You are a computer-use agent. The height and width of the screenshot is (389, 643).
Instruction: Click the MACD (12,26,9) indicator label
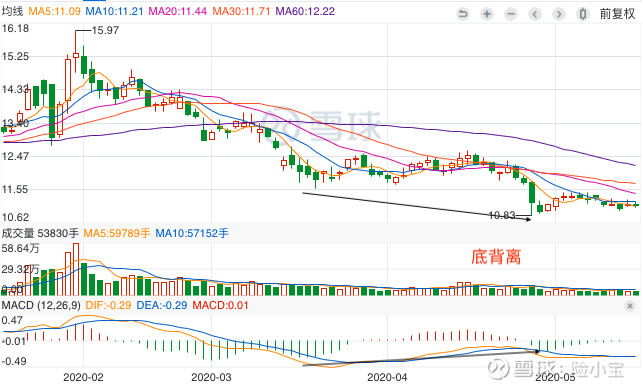[41, 305]
